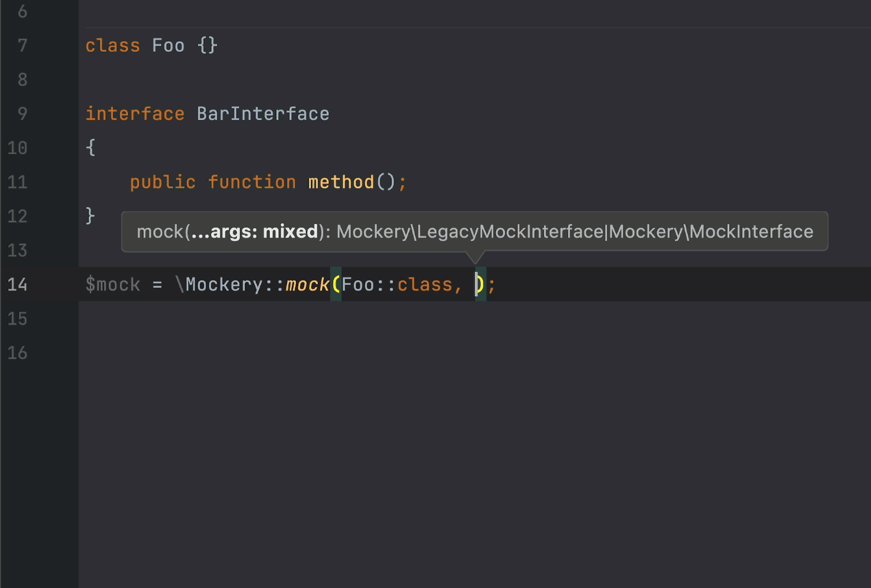
Task: Click the 'function' keyword
Action: coord(252,182)
